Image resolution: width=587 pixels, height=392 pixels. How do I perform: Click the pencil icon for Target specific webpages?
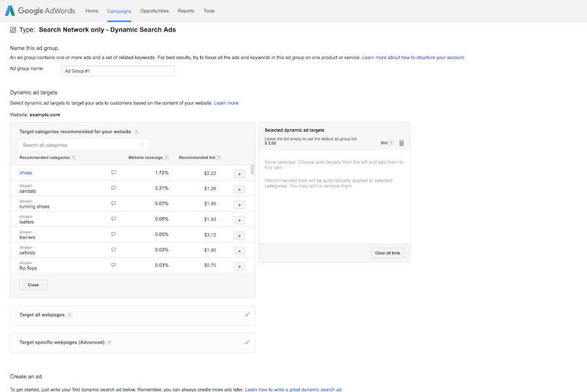247,342
